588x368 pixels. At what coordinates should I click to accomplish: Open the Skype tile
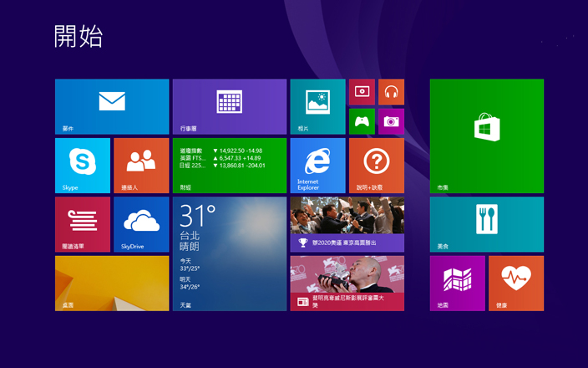[x=83, y=166]
